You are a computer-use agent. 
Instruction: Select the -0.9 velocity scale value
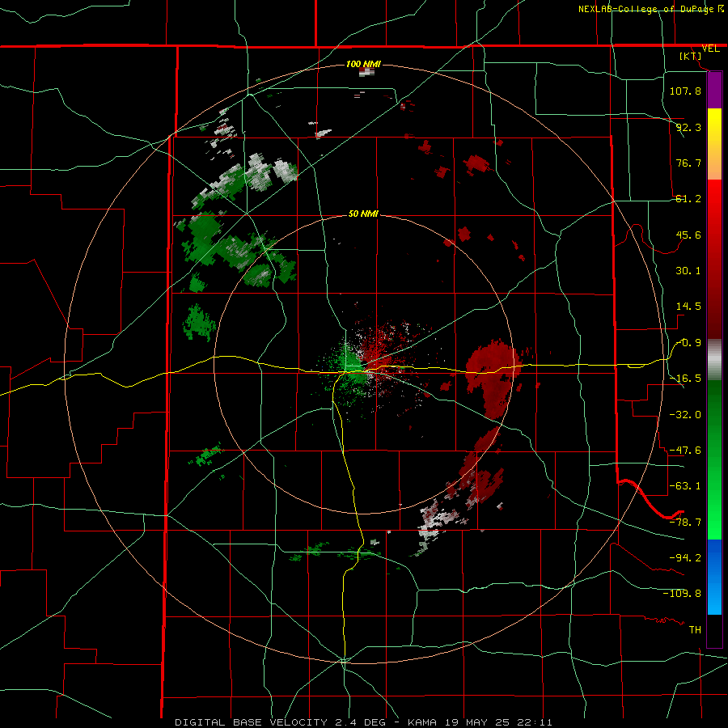click(688, 343)
